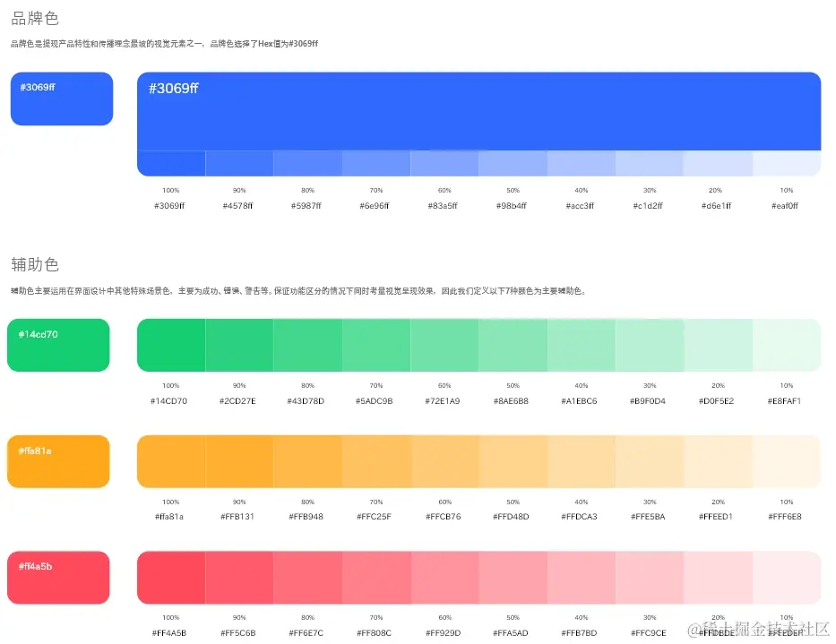The height and width of the screenshot is (644, 836).
Task: Pick the orange 100% shade swatch
Action: 171,461
